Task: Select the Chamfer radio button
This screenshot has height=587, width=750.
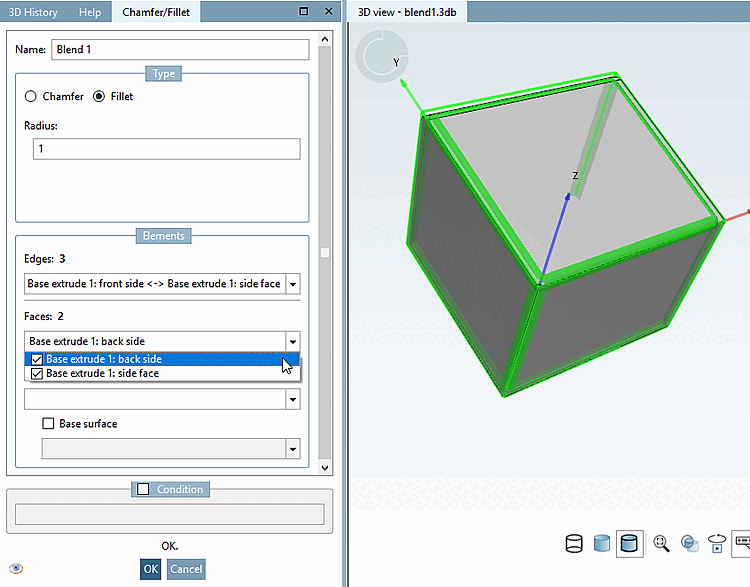Action: click(31, 96)
